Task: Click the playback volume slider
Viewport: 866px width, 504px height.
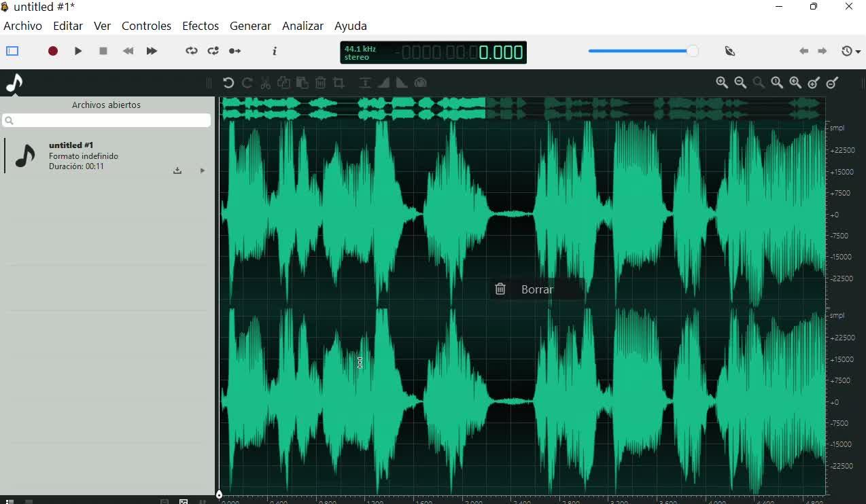Action: coord(642,52)
